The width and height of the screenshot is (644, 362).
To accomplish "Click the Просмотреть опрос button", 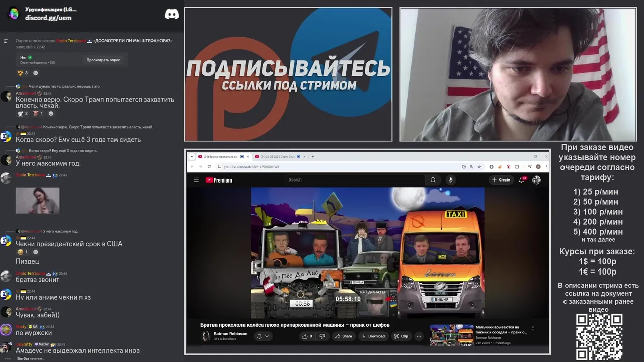I will pyautogui.click(x=103, y=60).
